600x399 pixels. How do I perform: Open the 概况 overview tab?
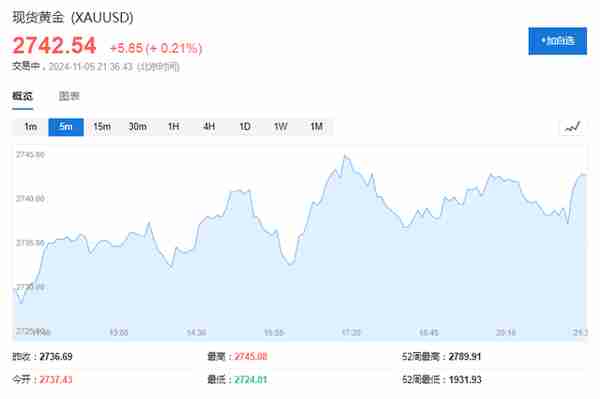22,96
